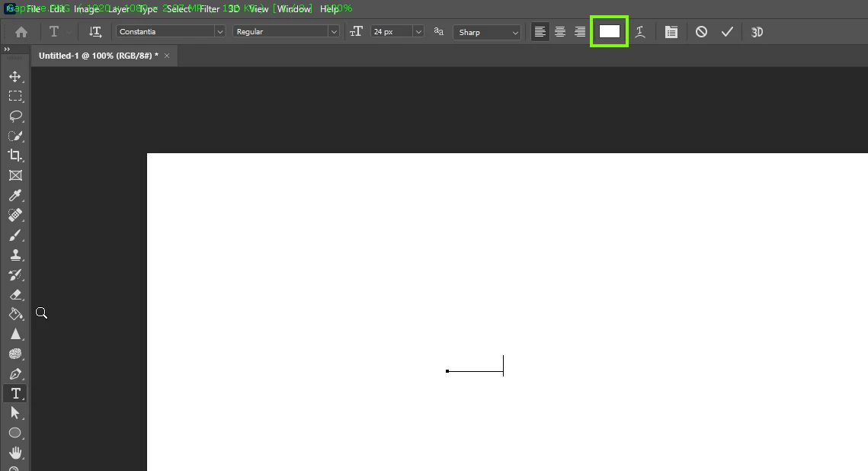The width and height of the screenshot is (868, 471).
Task: Open the Image menu
Action: pos(86,9)
